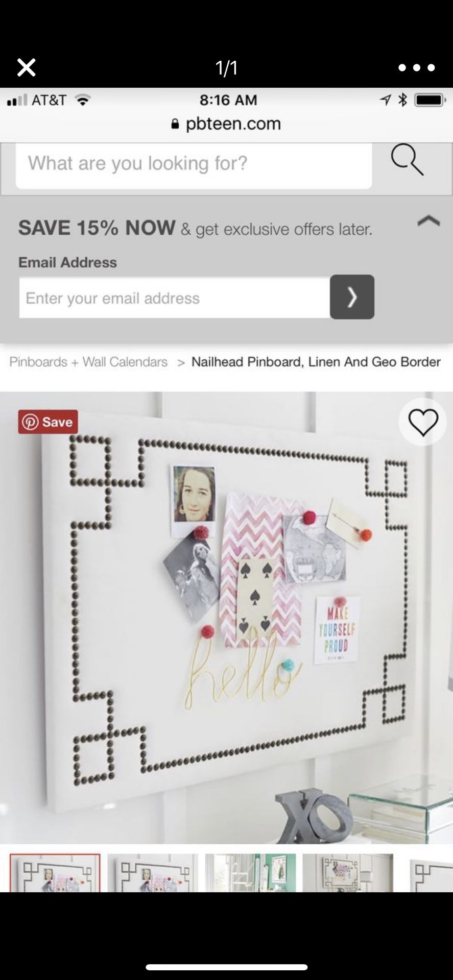Save the product with Pinterest Save button
Screen dimensions: 453x980
pos(48,422)
